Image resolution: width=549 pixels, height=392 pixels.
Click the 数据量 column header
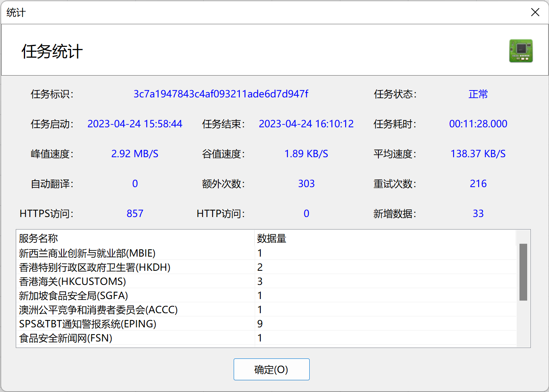(386, 238)
